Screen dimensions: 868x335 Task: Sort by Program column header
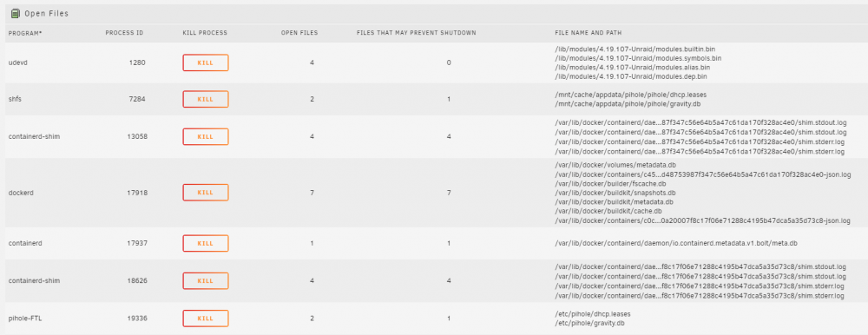coord(25,33)
